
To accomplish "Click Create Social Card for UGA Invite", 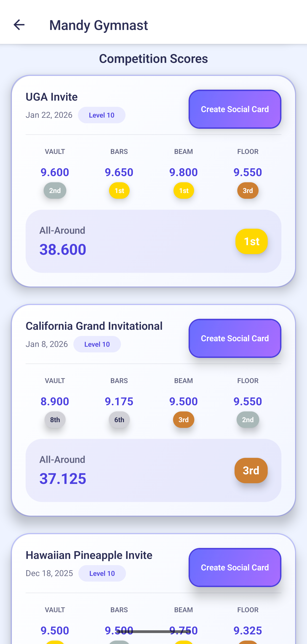I will (x=235, y=109).
